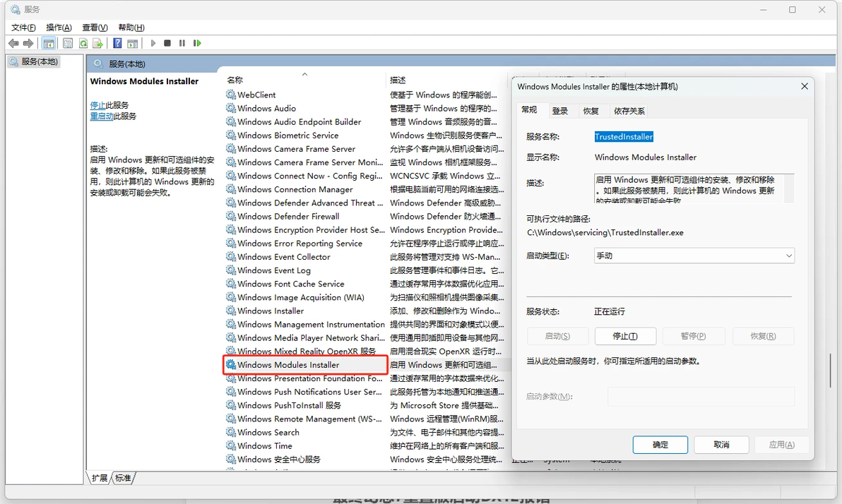Click the gear icon beside Windows Font Cache Service
Image resolution: width=842 pixels, height=504 pixels.
[231, 283]
